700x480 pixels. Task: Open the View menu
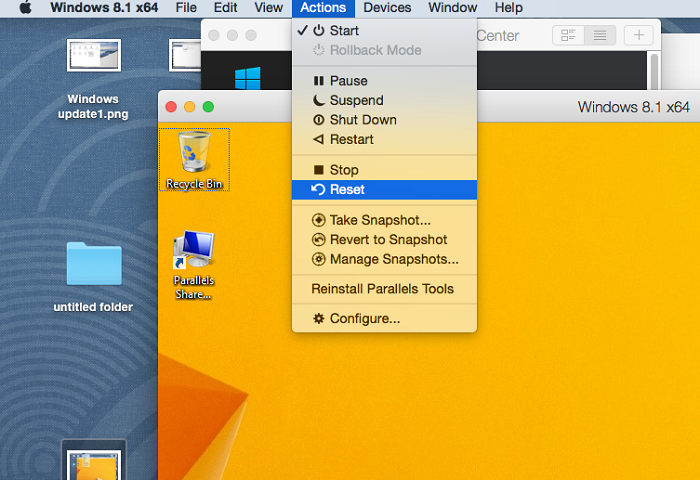[268, 8]
